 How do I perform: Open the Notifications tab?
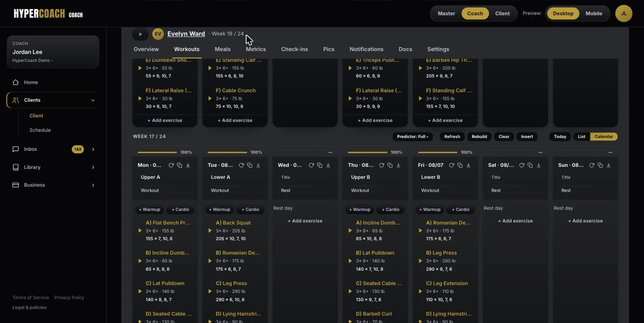[x=367, y=49]
